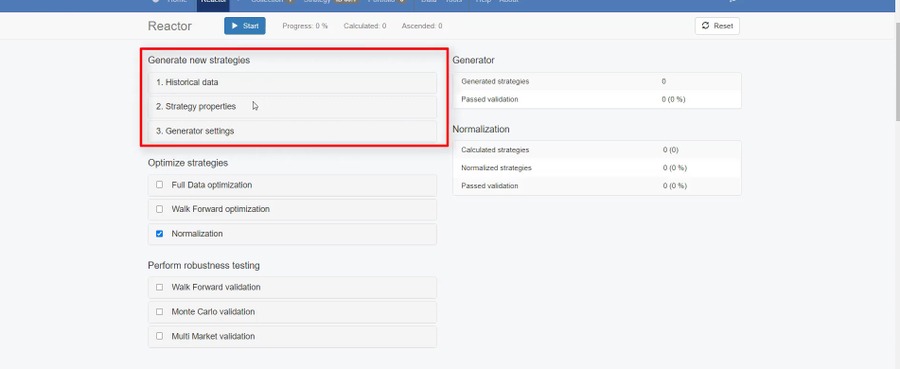This screenshot has width=900, height=369.
Task: Click the Generate new strategies heading
Action: pyautogui.click(x=199, y=60)
